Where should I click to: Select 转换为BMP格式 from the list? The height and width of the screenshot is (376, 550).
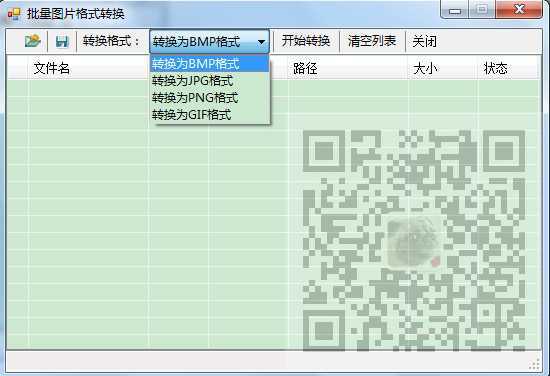tap(210, 64)
